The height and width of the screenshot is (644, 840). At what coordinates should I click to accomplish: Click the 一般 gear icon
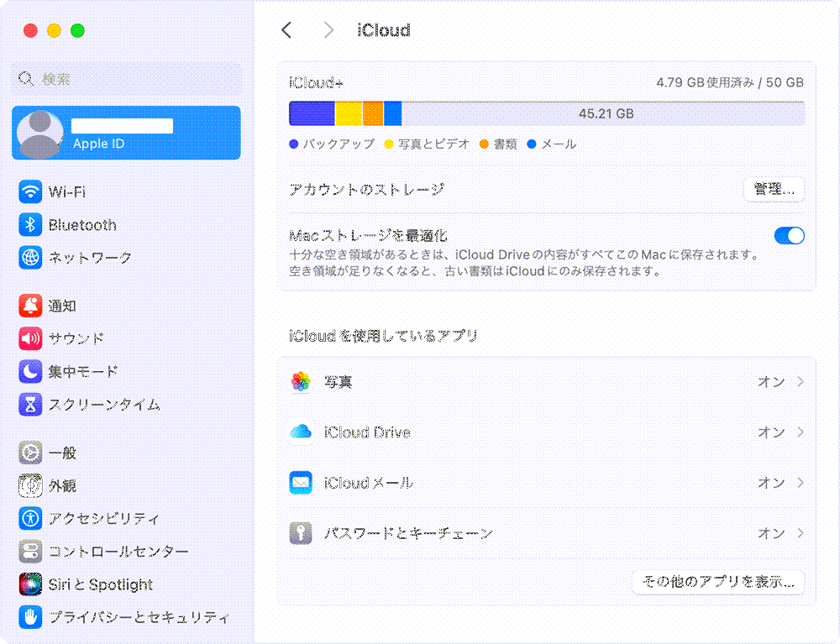tap(30, 453)
